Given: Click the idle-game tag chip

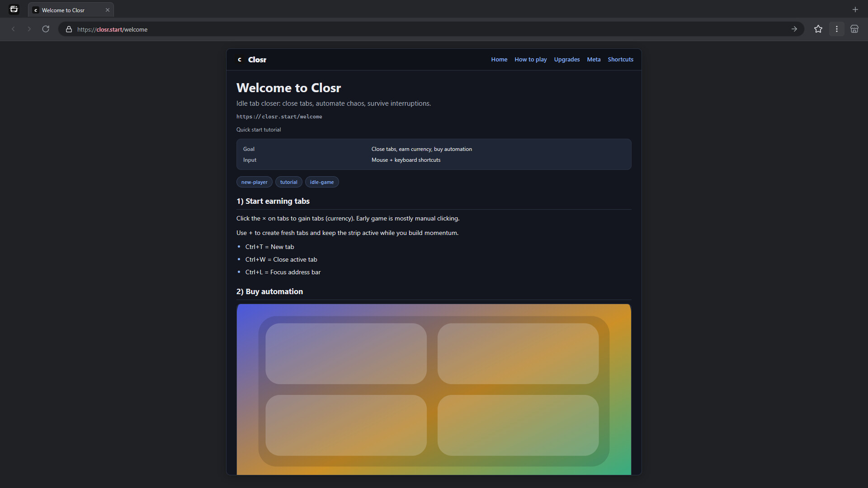Looking at the screenshot, I should (321, 182).
